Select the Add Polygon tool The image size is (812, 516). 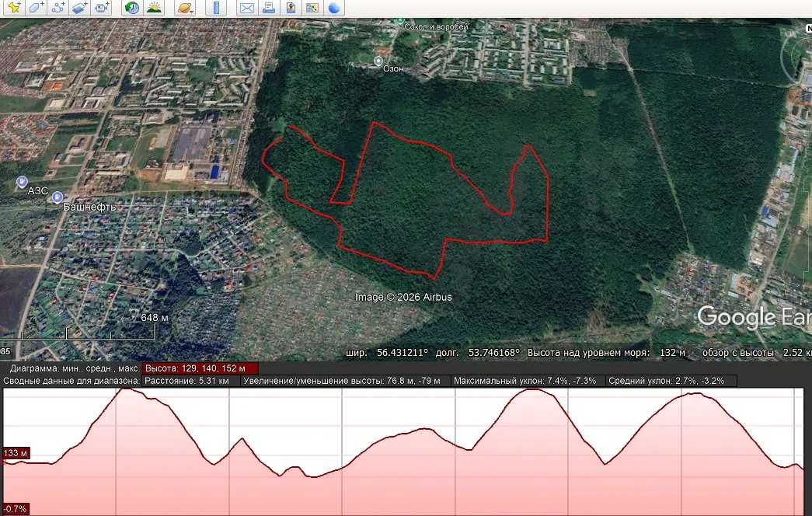click(x=37, y=8)
